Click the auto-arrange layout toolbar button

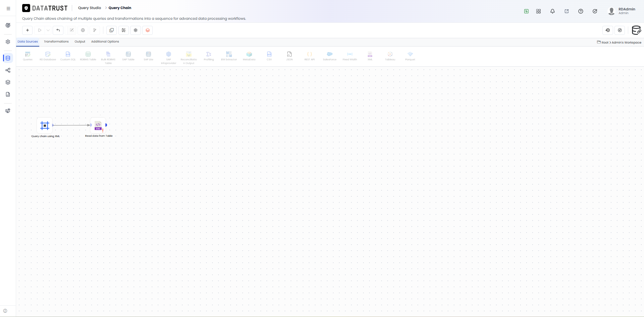click(123, 30)
